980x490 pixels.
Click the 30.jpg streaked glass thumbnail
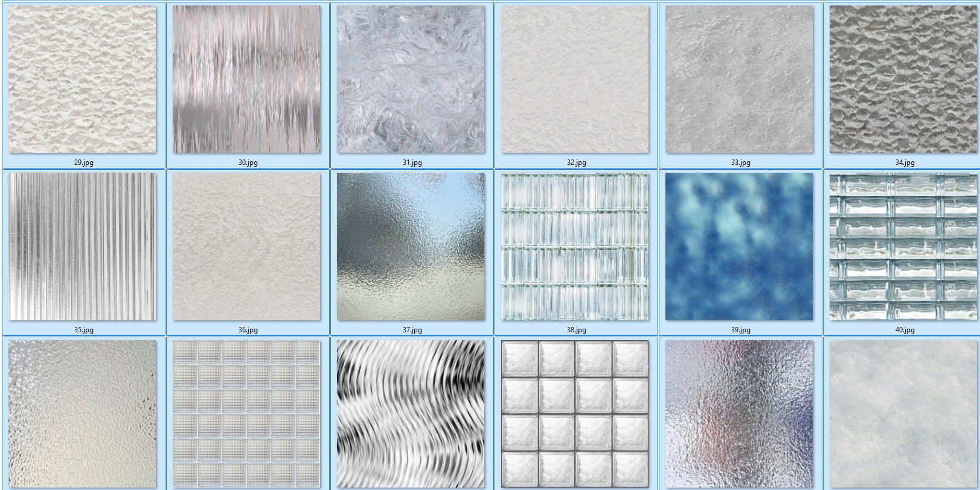[247, 80]
